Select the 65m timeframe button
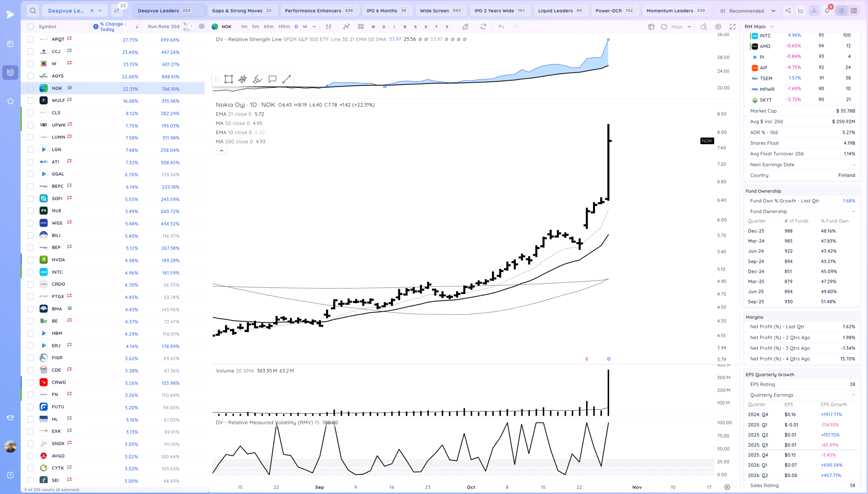 pyautogui.click(x=268, y=26)
